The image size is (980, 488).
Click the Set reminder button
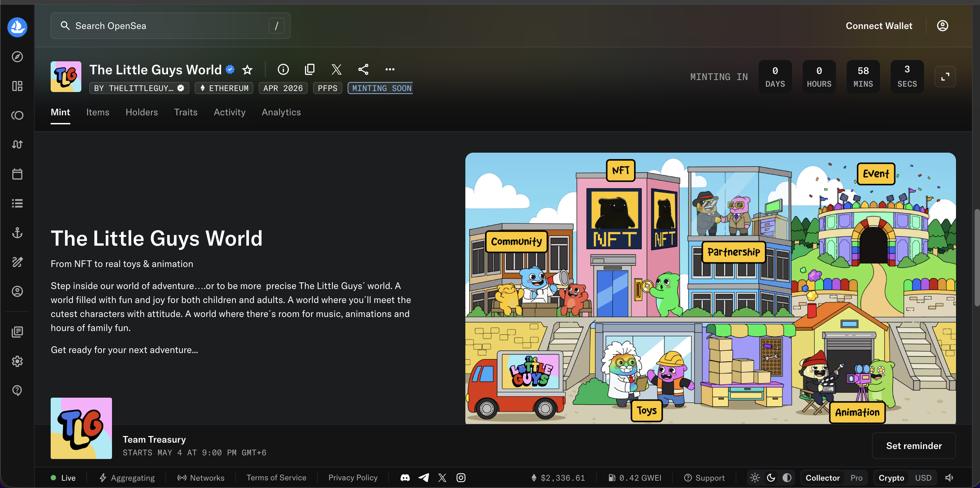tap(914, 446)
